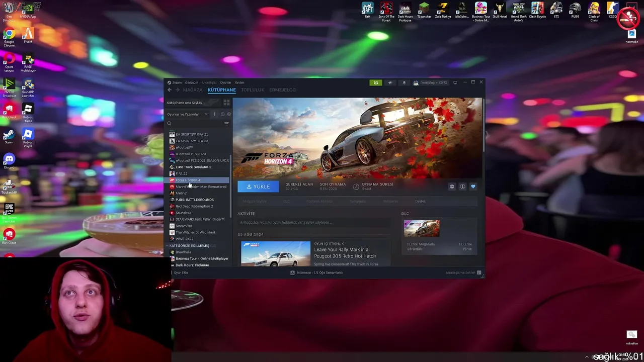644x362 pixels.
Task: Open Google Chrome desktop icon
Action: point(9,38)
